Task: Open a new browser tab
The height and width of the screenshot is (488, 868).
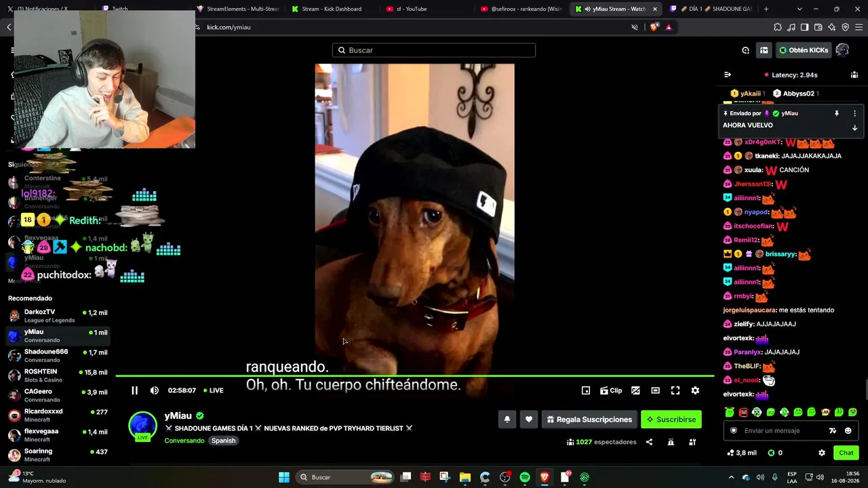Action: click(766, 9)
